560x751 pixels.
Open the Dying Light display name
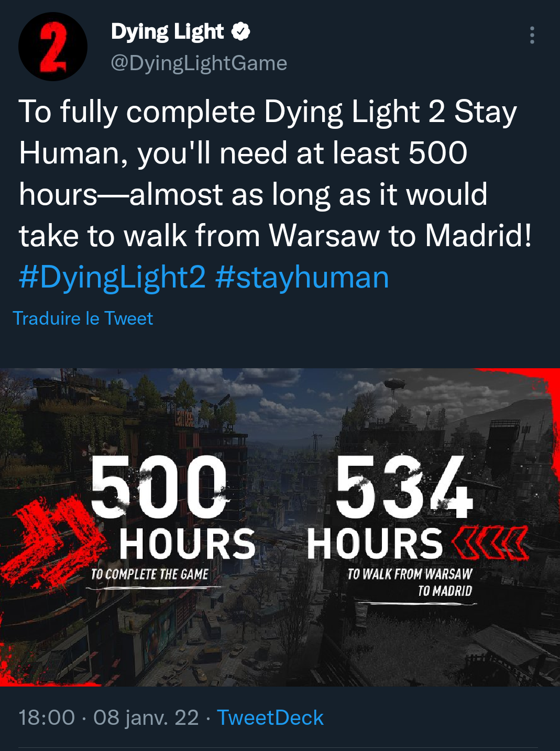coord(168,32)
